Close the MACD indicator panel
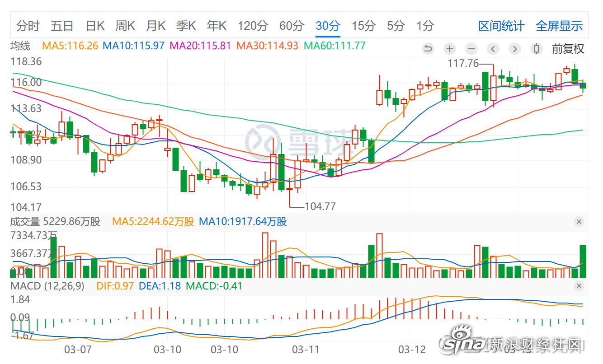The height and width of the screenshot is (364, 603). (x=579, y=286)
